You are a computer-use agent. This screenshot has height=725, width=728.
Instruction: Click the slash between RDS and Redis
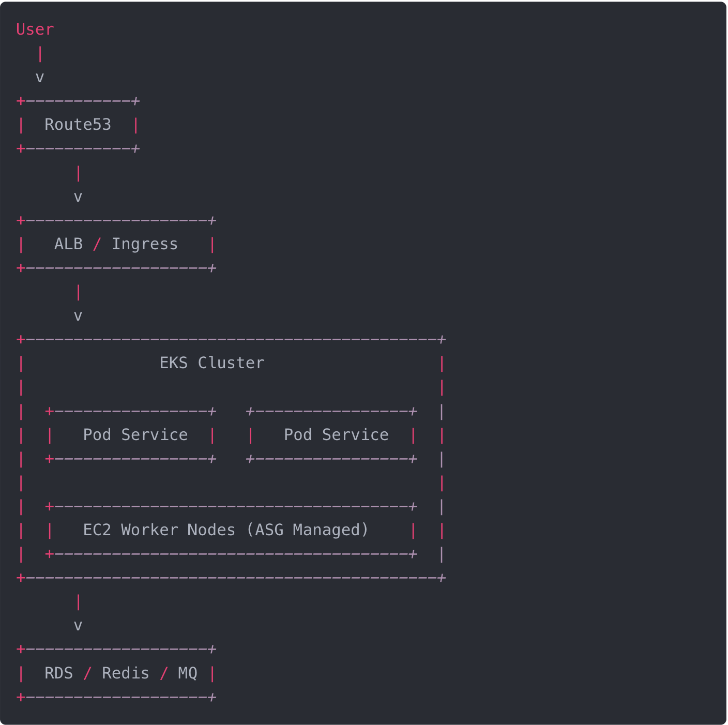87,673
